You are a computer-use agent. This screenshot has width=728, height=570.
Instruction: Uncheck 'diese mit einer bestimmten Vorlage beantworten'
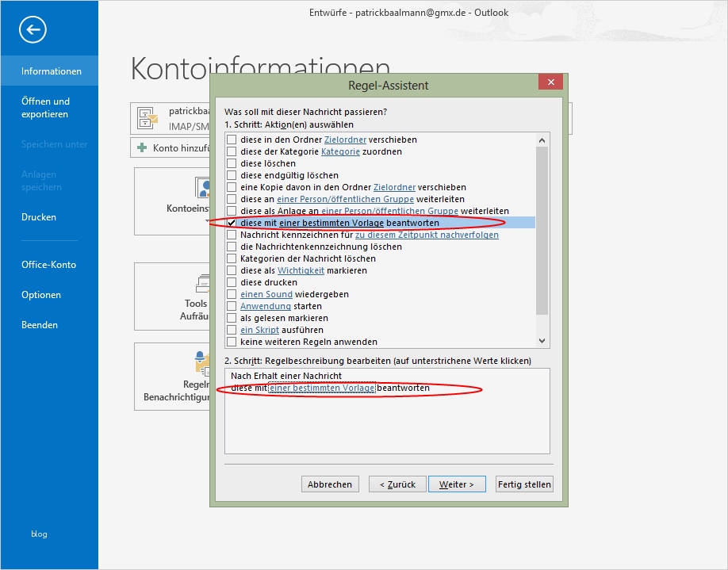click(x=230, y=223)
